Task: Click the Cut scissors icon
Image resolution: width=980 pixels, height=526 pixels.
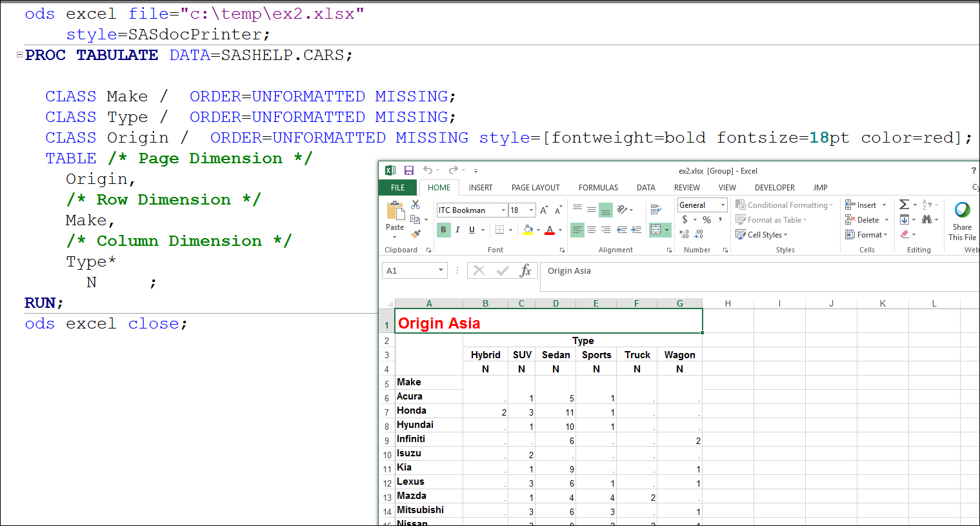Action: pos(415,205)
